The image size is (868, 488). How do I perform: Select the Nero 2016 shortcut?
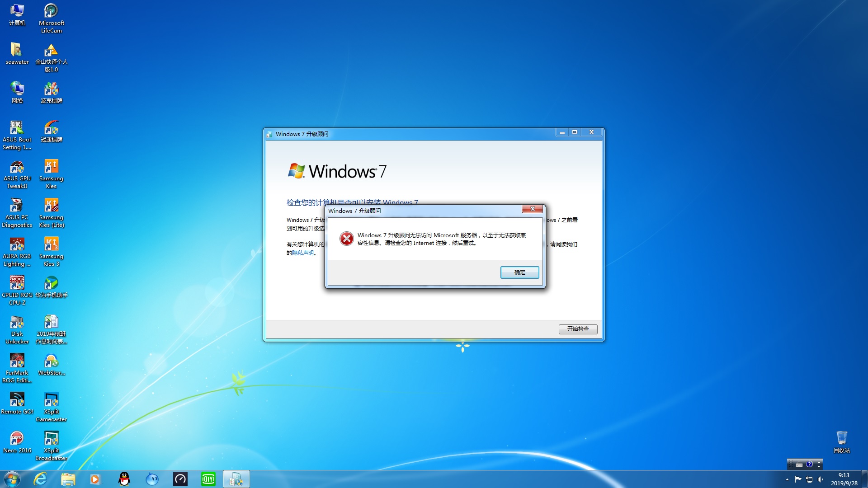coord(17,442)
